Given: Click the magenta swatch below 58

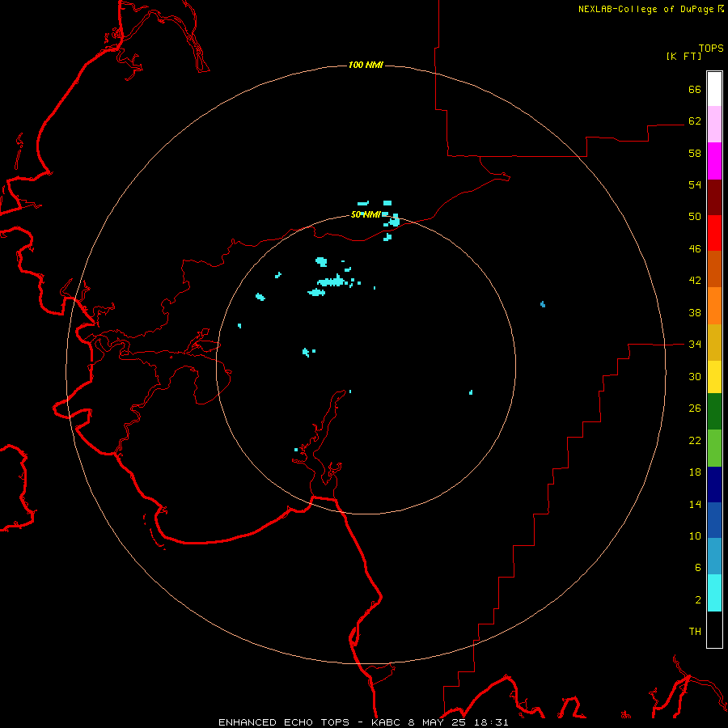Looking at the screenshot, I should [x=714, y=161].
